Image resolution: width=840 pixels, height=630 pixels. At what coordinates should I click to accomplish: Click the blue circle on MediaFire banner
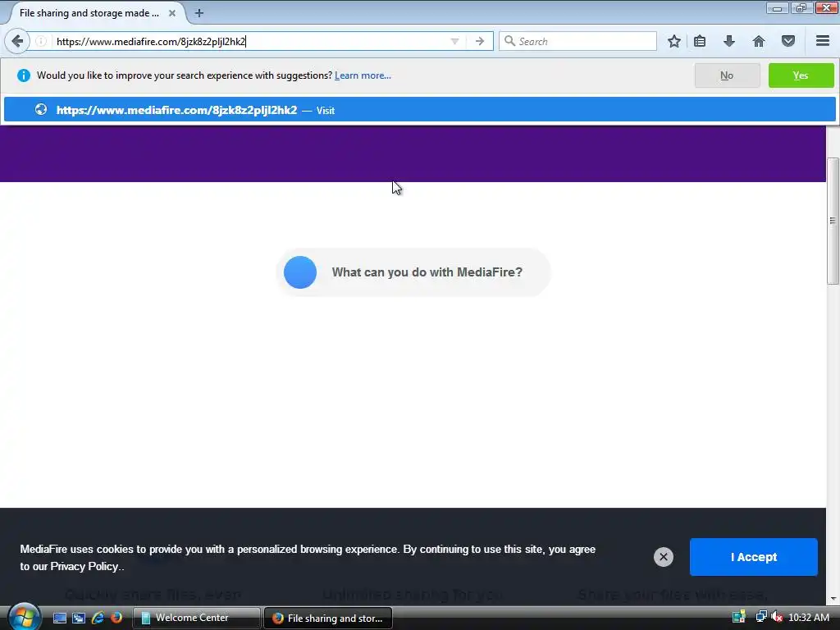click(300, 272)
